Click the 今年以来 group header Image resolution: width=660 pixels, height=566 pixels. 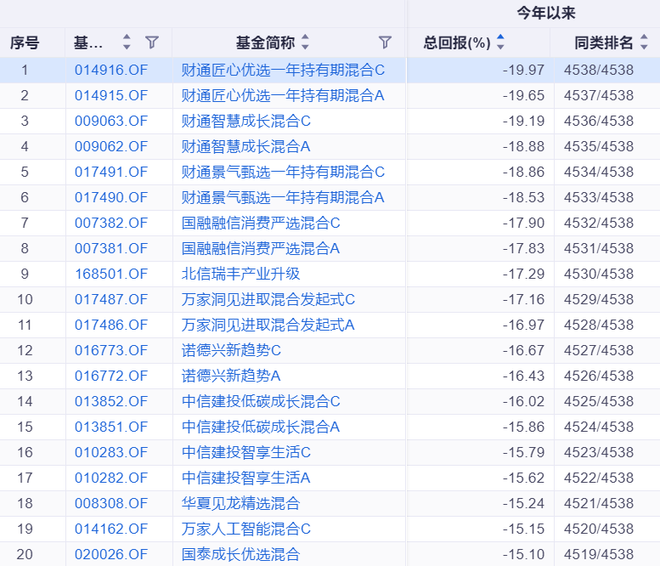(x=546, y=13)
